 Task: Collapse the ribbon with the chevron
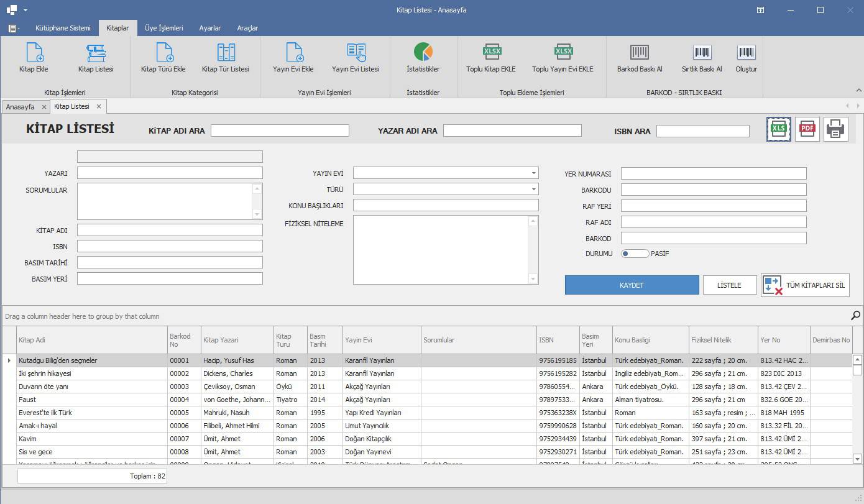(x=858, y=91)
